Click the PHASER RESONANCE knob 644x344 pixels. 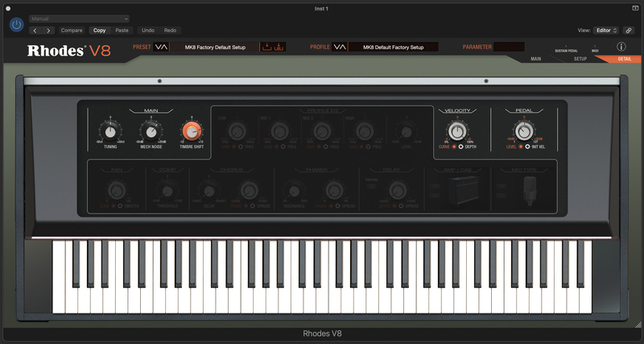pyautogui.click(x=294, y=191)
